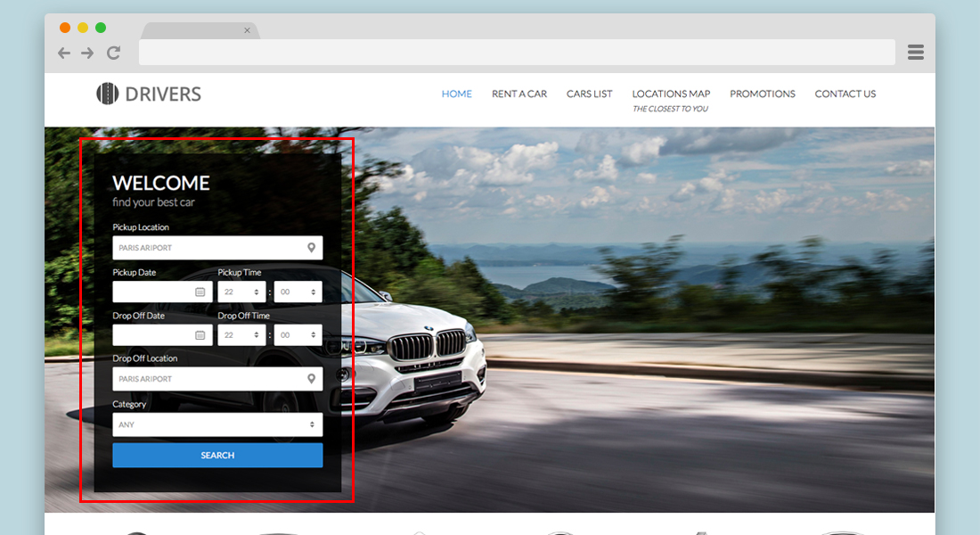Click the browser forward arrow
Image resolution: width=980 pixels, height=535 pixels.
87,53
